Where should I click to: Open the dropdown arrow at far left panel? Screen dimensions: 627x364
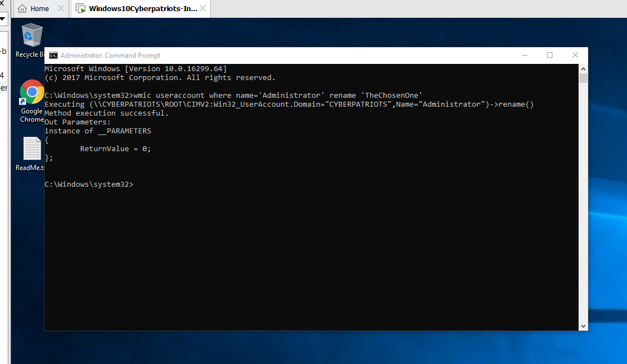2,19
